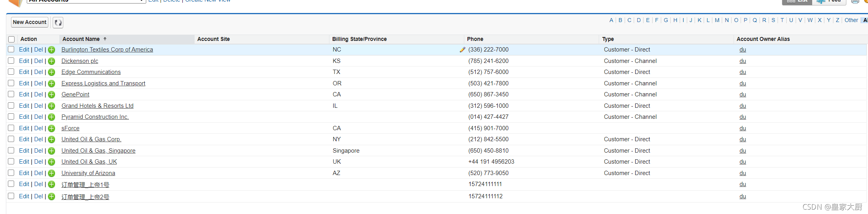
Task: Sort by the Account Site column header
Action: coord(213,39)
